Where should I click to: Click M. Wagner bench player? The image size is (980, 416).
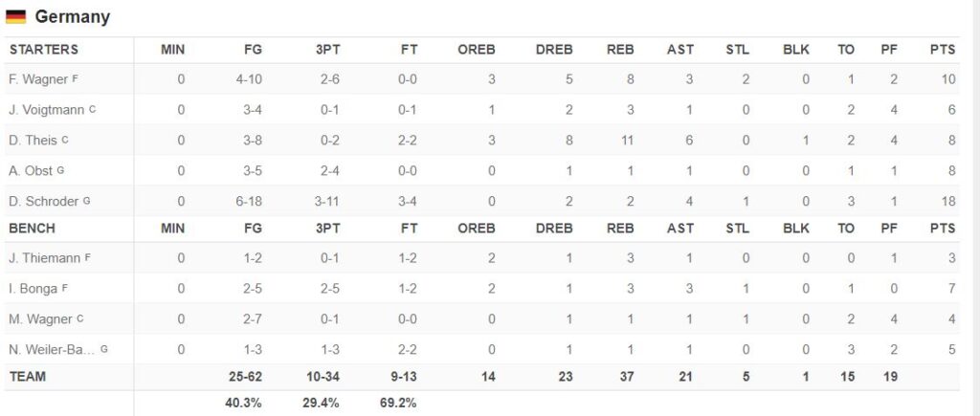click(40, 319)
